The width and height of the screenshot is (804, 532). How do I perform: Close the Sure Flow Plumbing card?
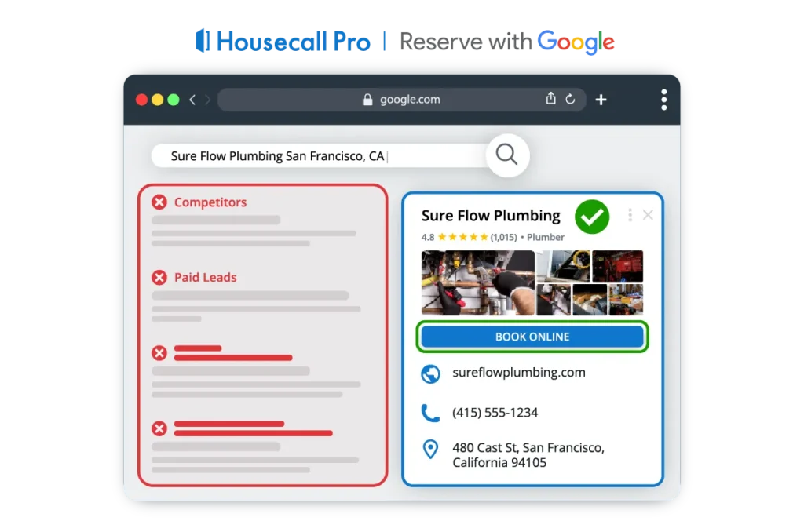pos(648,215)
